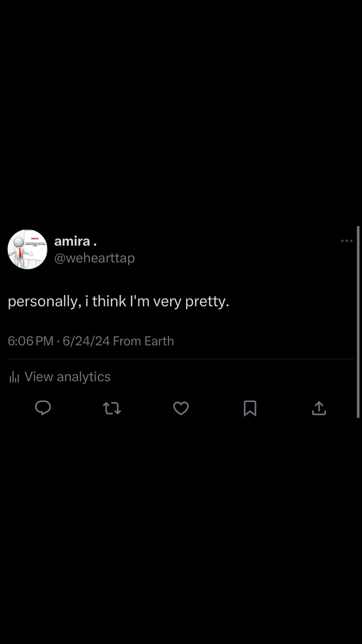Like the tweet with the heart icon

click(182, 408)
